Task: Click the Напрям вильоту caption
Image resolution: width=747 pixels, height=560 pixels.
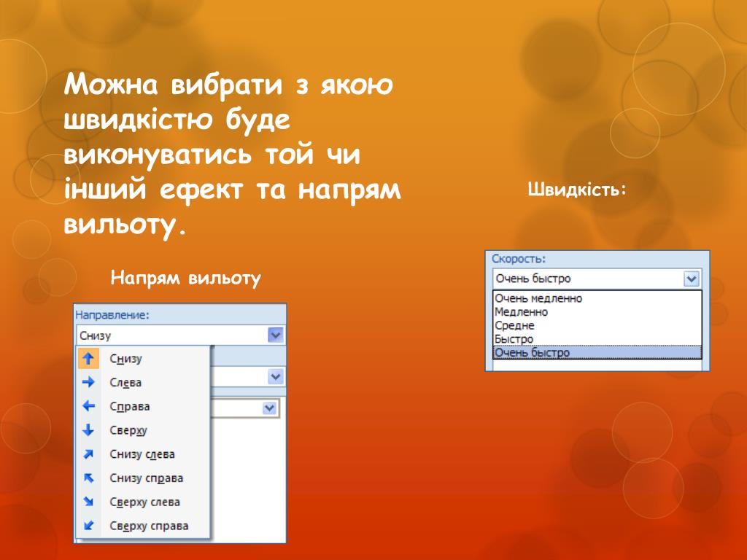Action: tap(186, 277)
